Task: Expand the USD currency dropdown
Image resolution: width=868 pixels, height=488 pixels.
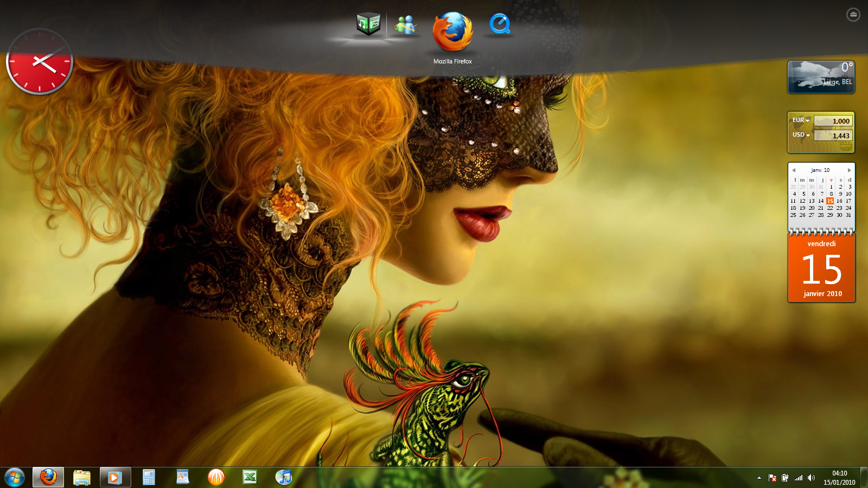Action: coord(801,135)
